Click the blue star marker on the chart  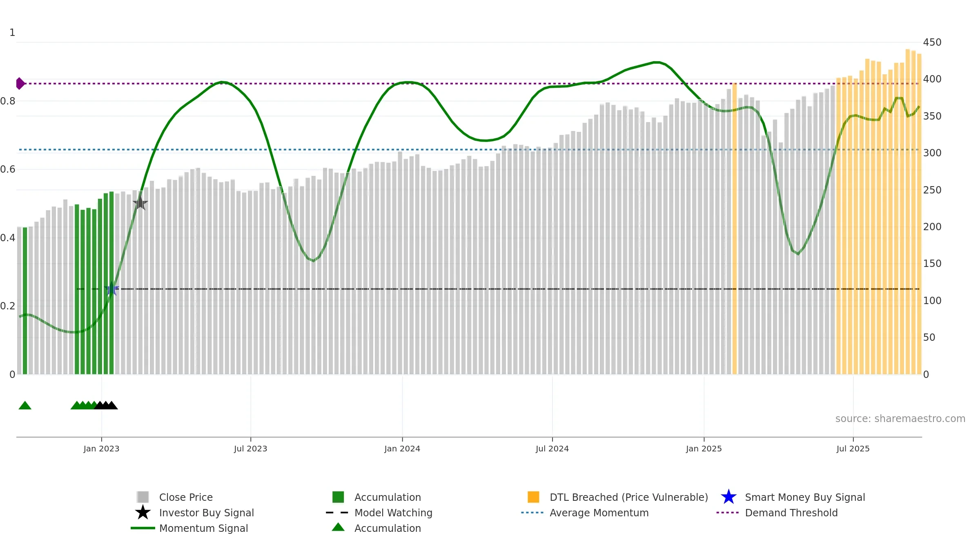click(x=111, y=289)
